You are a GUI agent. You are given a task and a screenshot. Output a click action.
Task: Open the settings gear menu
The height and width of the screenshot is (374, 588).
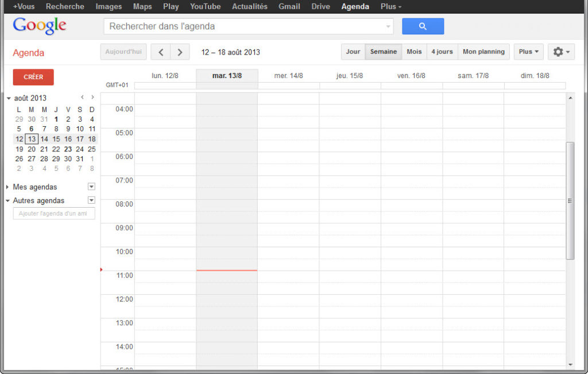click(561, 52)
